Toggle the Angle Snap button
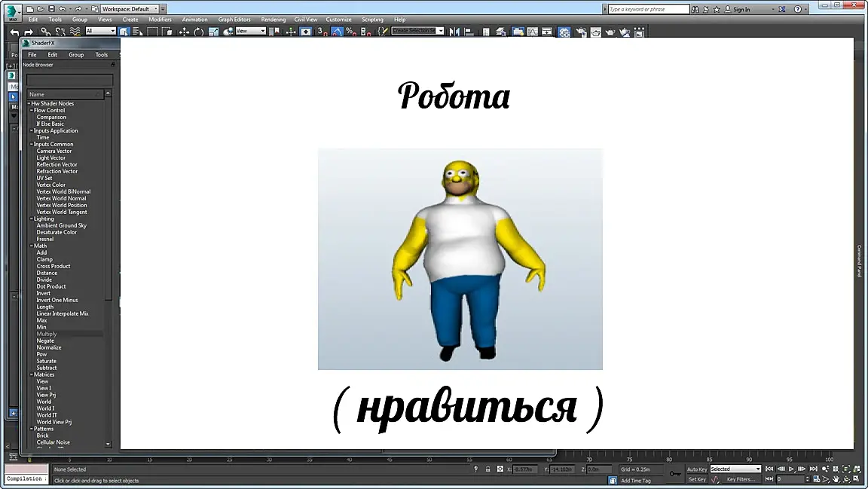 pos(337,32)
